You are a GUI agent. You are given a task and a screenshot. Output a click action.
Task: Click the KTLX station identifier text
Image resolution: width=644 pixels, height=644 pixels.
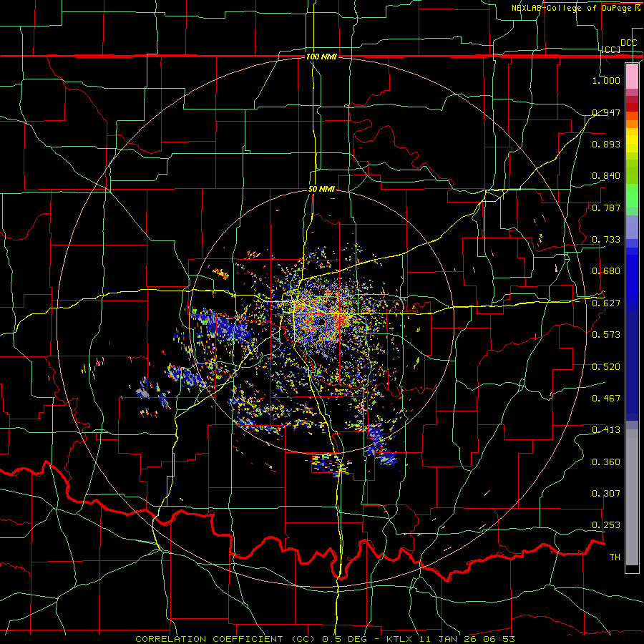(x=401, y=639)
